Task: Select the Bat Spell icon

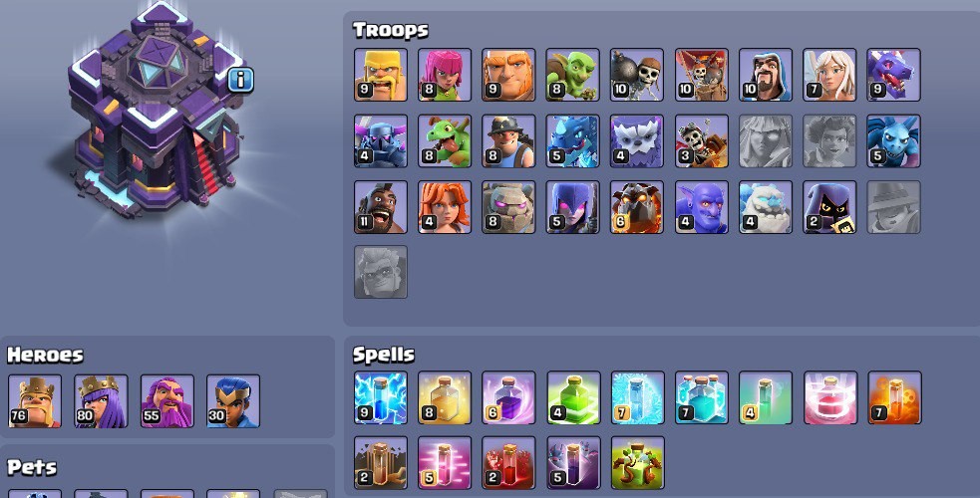Action: point(572,463)
